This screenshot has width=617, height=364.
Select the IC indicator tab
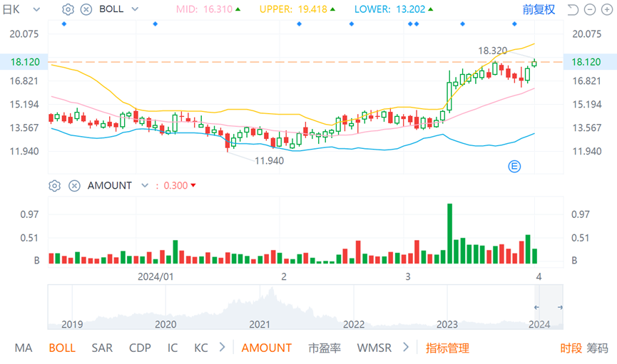click(x=173, y=348)
